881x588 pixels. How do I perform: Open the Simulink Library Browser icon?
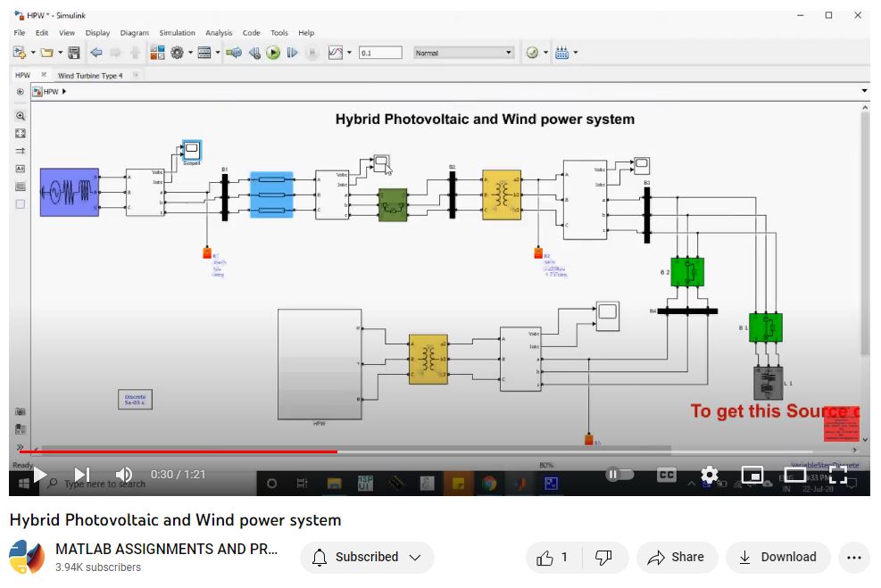[x=158, y=54]
